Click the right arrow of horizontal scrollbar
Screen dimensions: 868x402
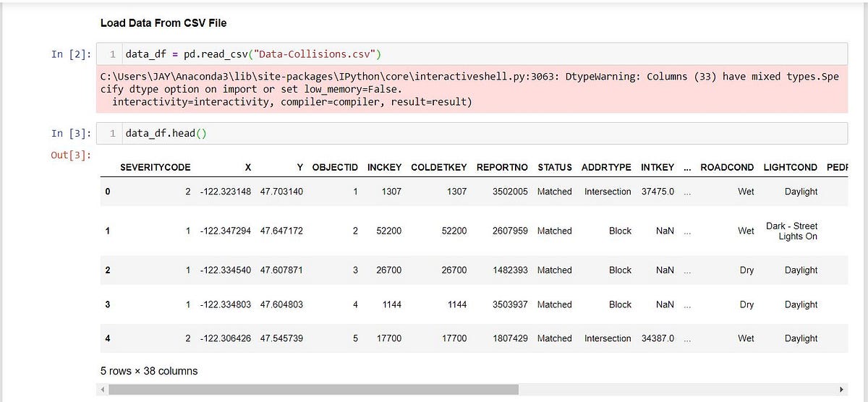pos(841,390)
